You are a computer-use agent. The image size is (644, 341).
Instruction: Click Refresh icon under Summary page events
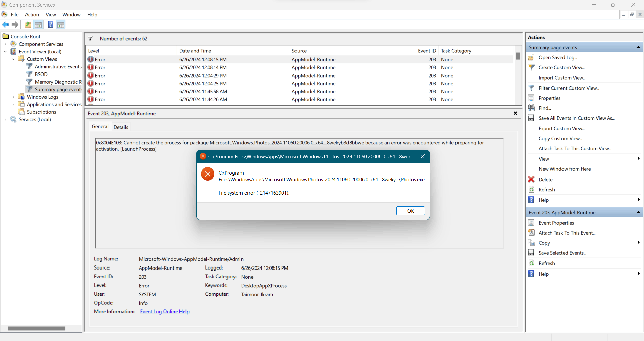pyautogui.click(x=531, y=190)
